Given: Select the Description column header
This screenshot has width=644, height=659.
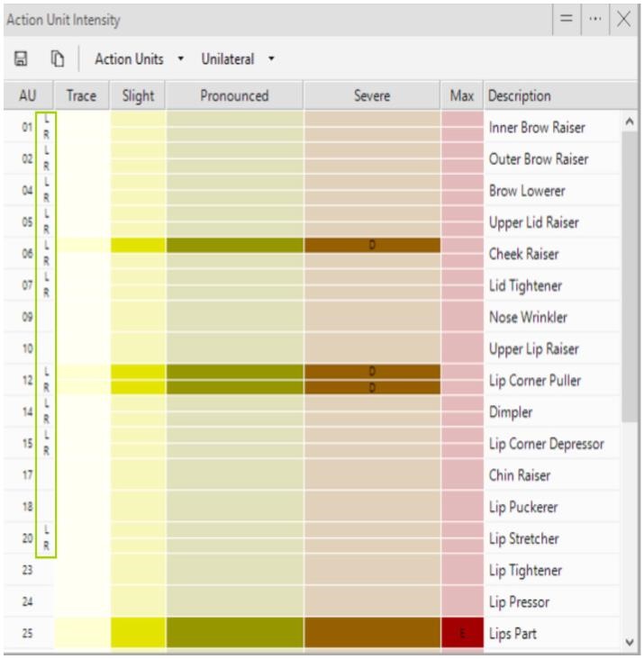Looking at the screenshot, I should tap(519, 95).
